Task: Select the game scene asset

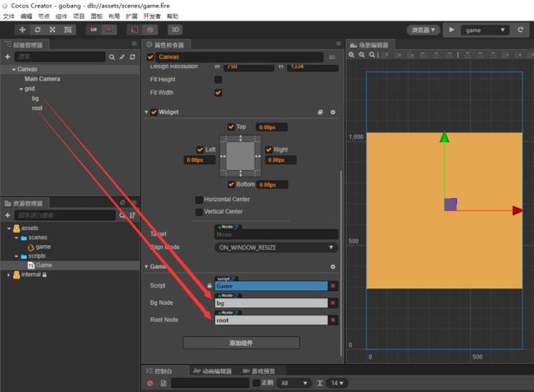Action: pos(44,247)
